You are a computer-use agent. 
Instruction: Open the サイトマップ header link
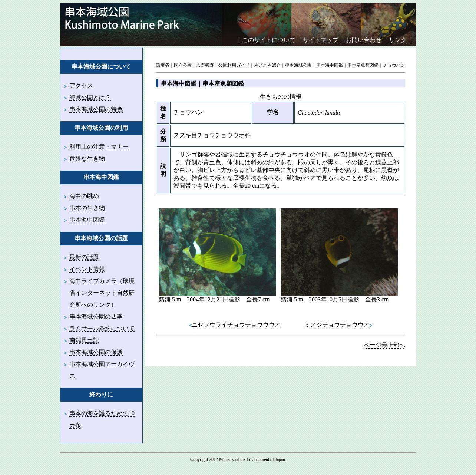coord(321,40)
